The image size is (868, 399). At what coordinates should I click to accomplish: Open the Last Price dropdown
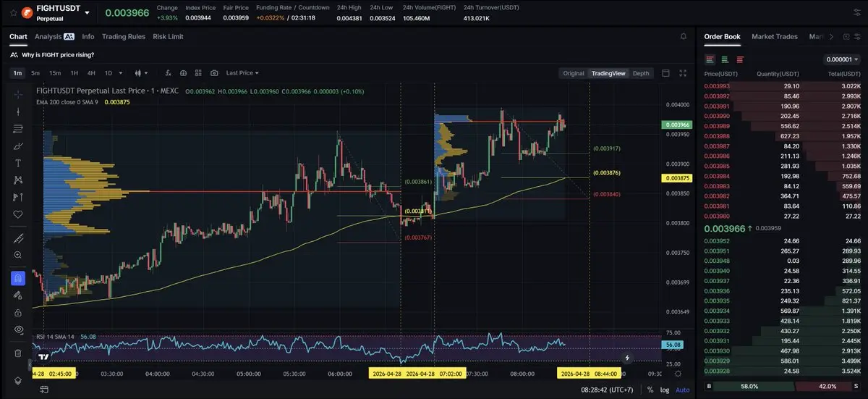(x=242, y=72)
